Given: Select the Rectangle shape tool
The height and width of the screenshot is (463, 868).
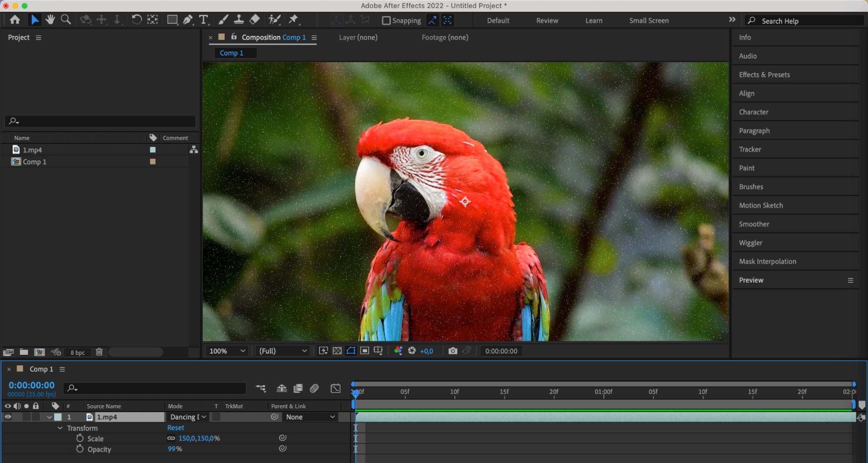Looking at the screenshot, I should [172, 20].
